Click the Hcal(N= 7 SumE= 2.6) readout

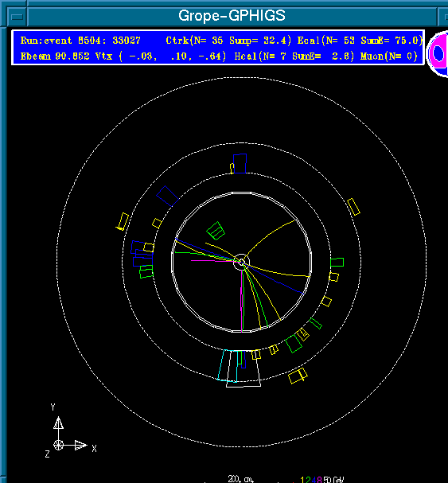pos(294,56)
